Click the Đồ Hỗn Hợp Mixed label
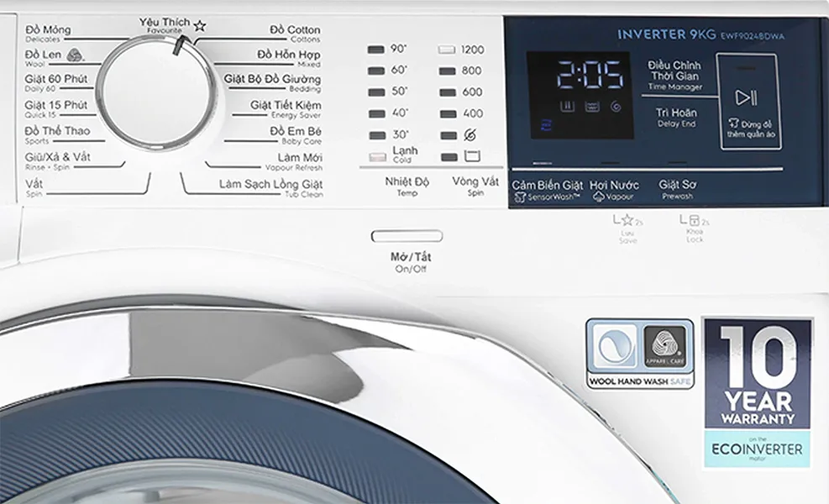This screenshot has width=829, height=504. tap(289, 58)
